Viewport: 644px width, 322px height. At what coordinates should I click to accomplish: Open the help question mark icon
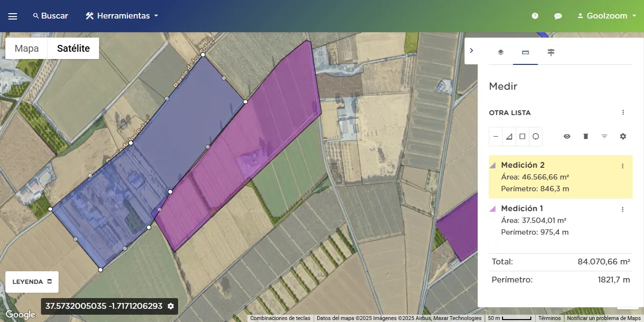pyautogui.click(x=535, y=16)
